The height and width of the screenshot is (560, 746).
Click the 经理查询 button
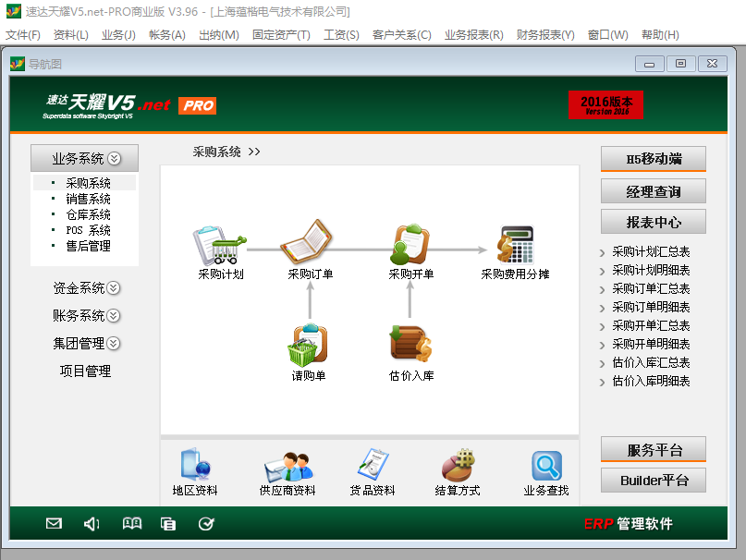[654, 191]
